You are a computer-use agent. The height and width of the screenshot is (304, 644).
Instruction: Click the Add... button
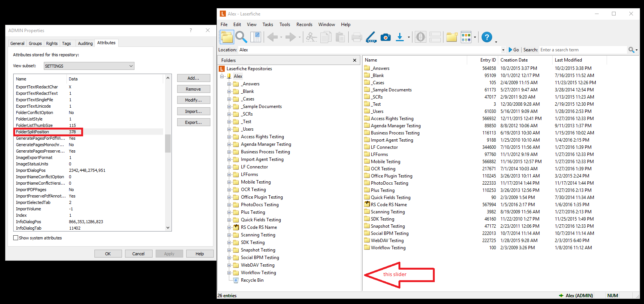coord(193,78)
